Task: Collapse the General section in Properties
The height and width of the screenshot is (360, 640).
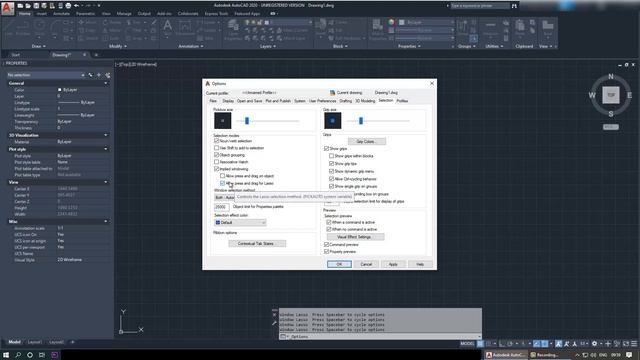Action: [106, 83]
